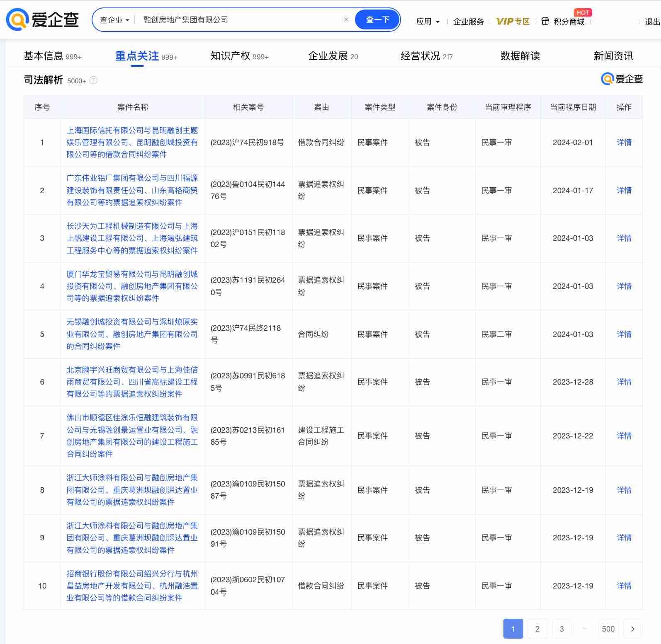The image size is (661, 644).
Task: Click the current page 1 button
Action: [513, 629]
